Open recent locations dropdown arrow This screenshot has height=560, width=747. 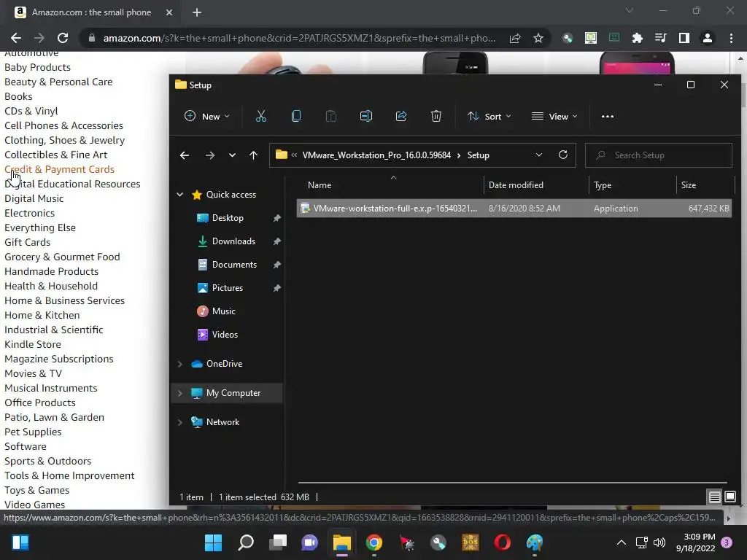(x=232, y=155)
